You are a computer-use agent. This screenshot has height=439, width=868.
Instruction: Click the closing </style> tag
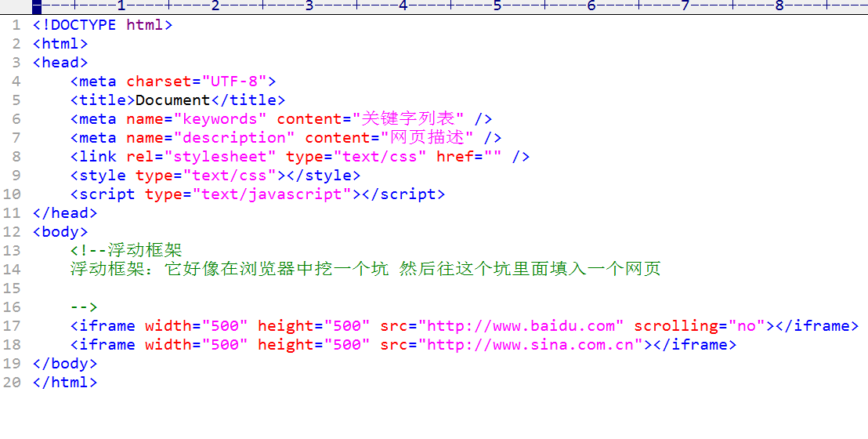[324, 176]
